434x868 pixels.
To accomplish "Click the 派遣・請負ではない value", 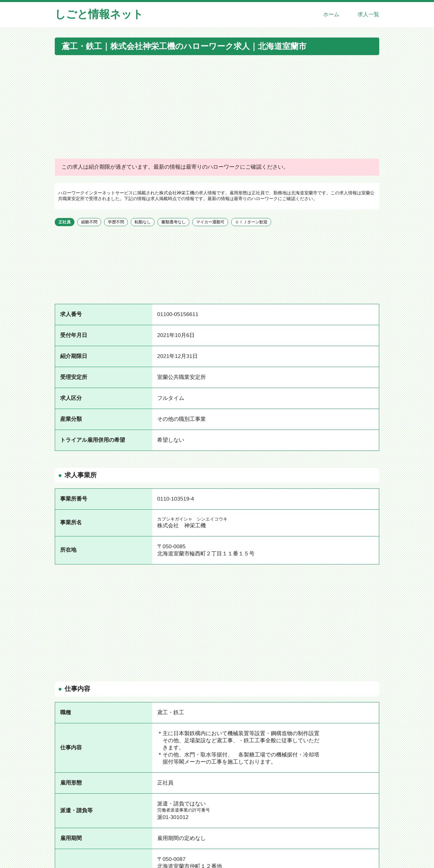I will (182, 804).
